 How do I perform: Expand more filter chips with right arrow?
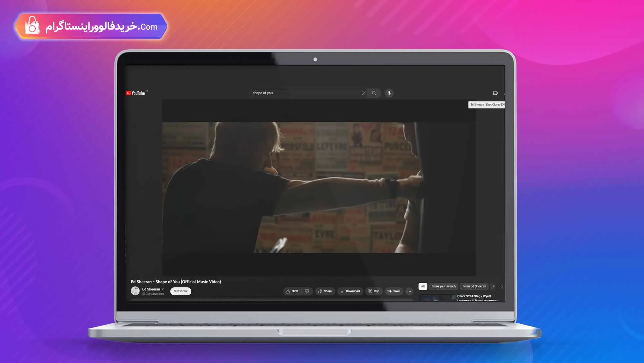(502, 287)
